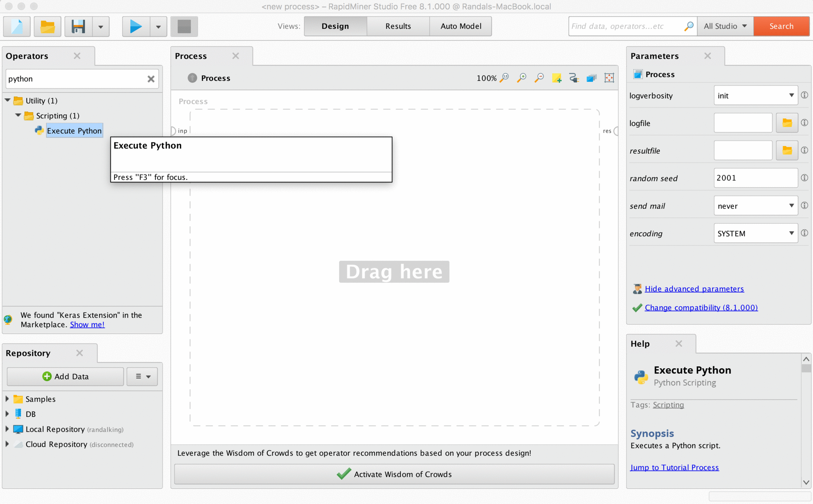Image resolution: width=813 pixels, height=504 pixels.
Task: Browse for resultfile with the folder button
Action: click(x=787, y=150)
